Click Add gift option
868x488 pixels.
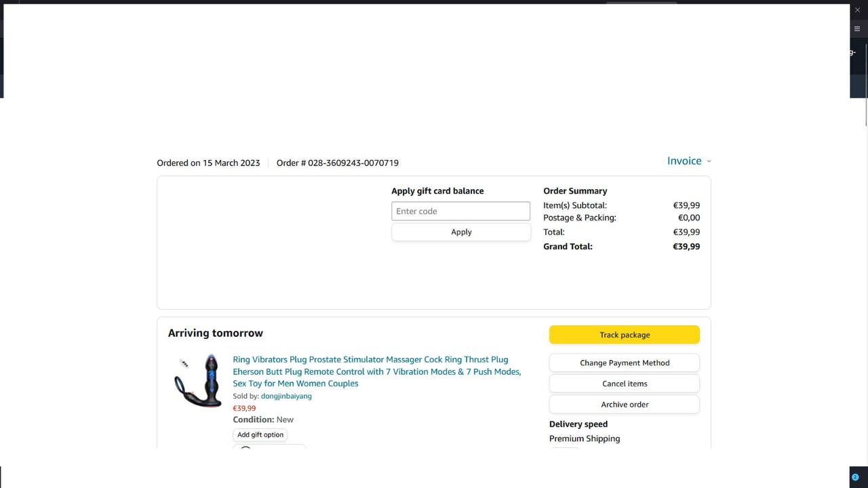coord(260,434)
